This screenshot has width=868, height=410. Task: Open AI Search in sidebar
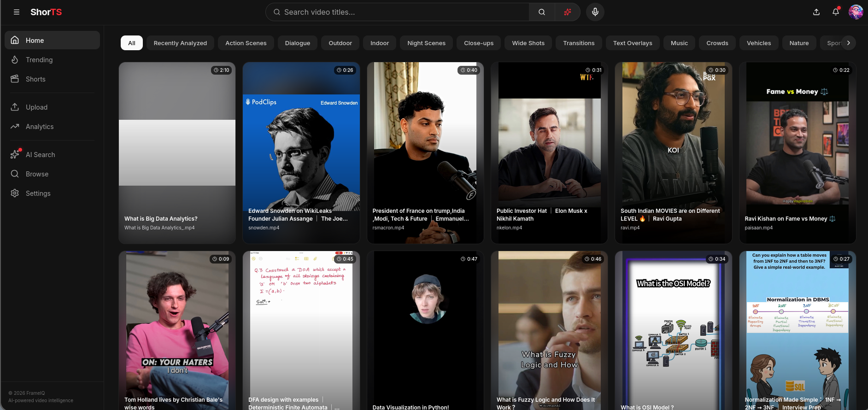(52, 154)
